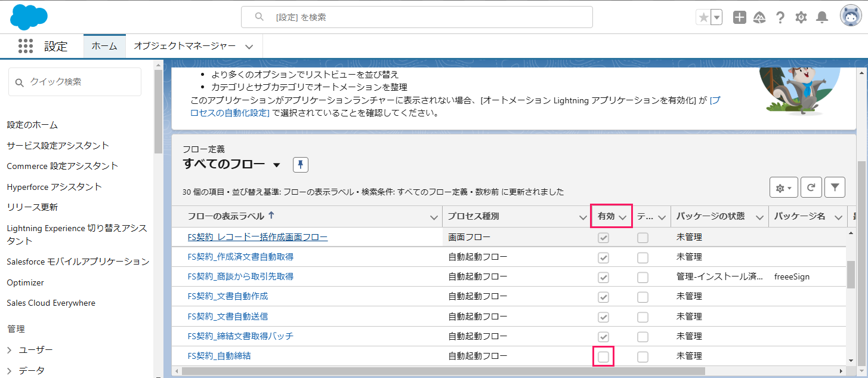Open FS契約_レコード一括作成画面フロー flow link
The image size is (868, 378).
258,237
